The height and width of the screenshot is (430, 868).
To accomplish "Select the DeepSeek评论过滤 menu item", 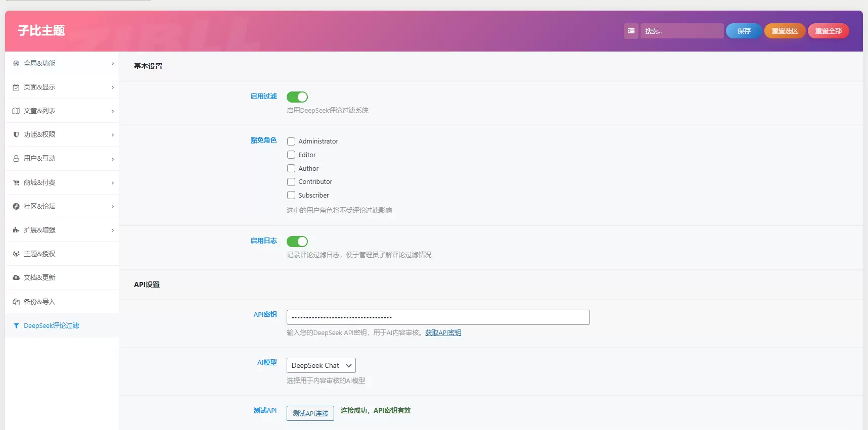I will pyautogui.click(x=62, y=326).
